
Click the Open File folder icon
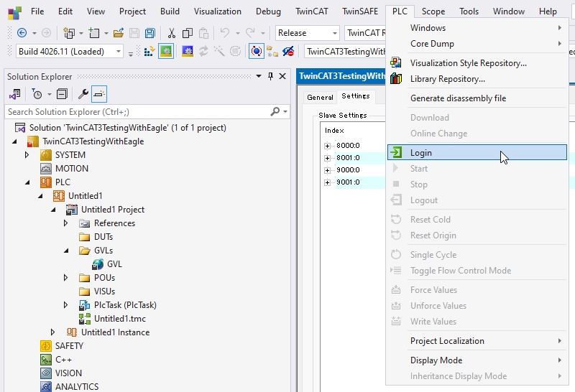[x=118, y=33]
